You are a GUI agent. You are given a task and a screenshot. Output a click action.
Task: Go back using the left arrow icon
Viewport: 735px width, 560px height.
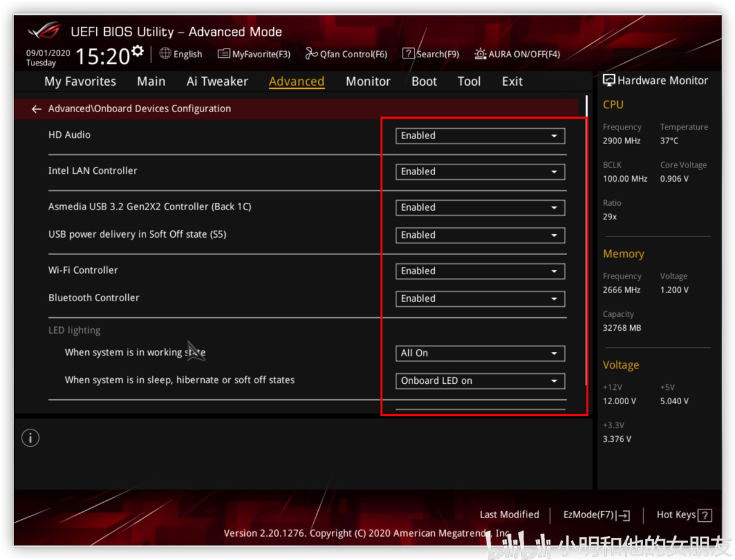coord(36,109)
